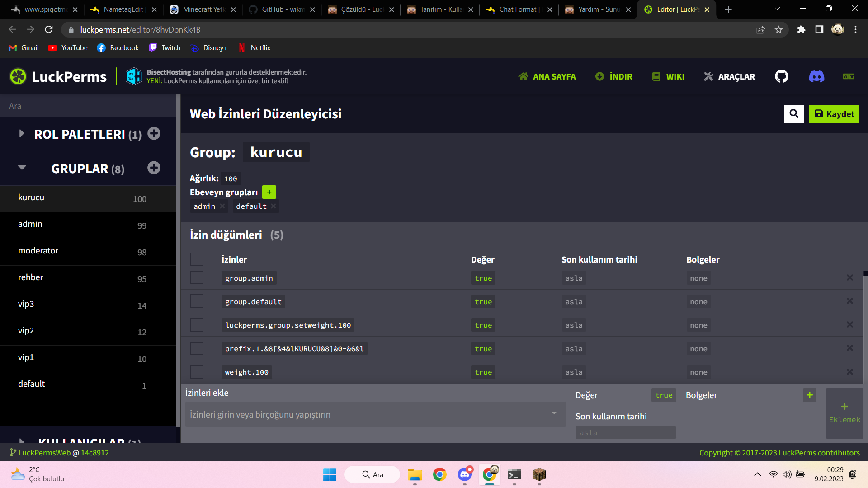Toggle the true value of group.admin
The image size is (868, 488).
point(483,278)
